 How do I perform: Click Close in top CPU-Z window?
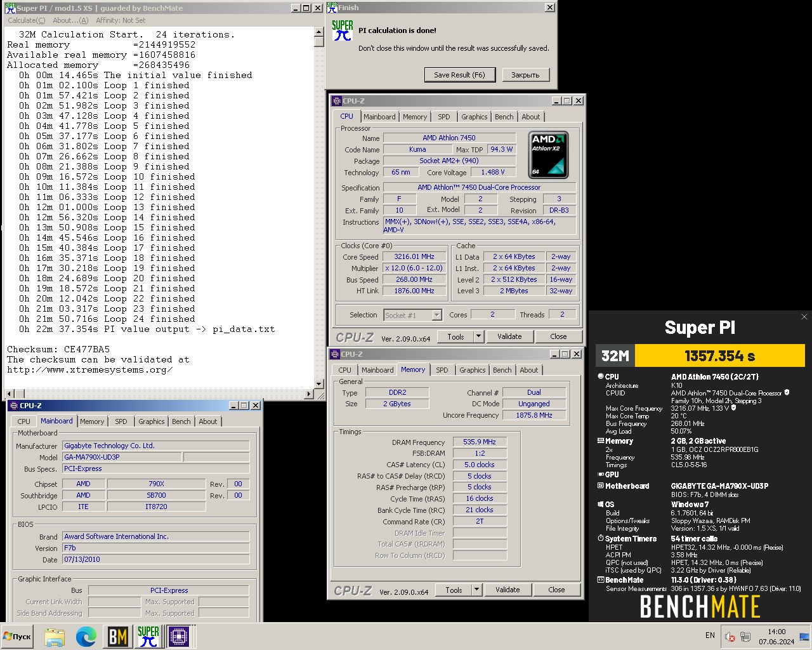pyautogui.click(x=558, y=336)
